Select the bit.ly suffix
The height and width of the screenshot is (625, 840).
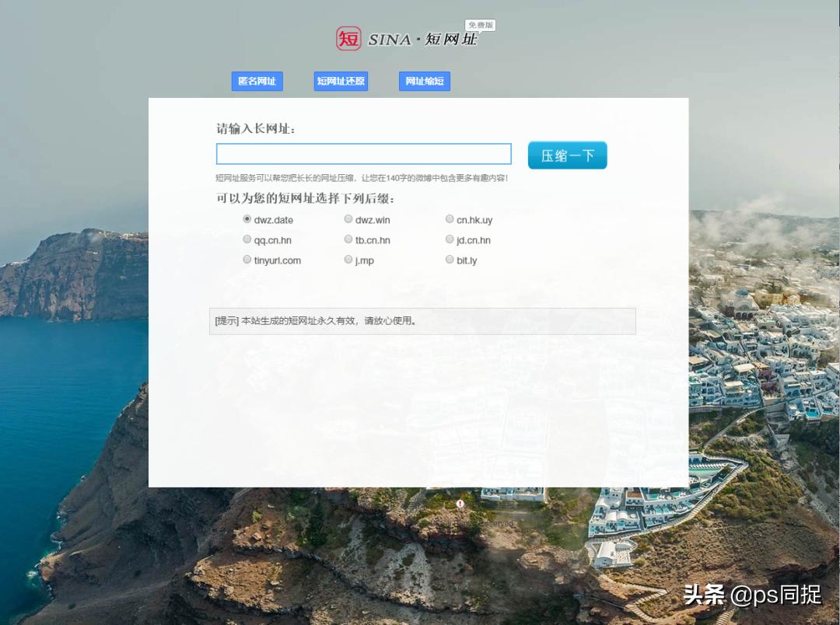(x=450, y=259)
